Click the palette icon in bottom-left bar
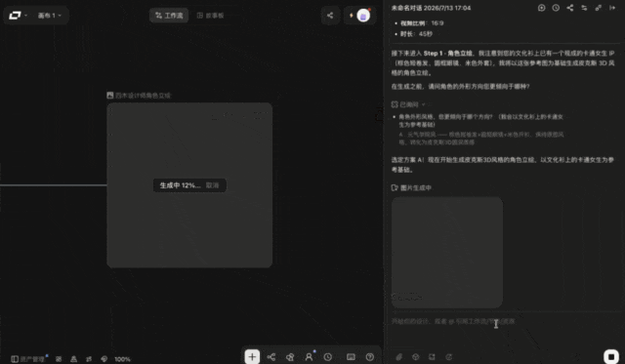625x364 pixels. pos(104,359)
